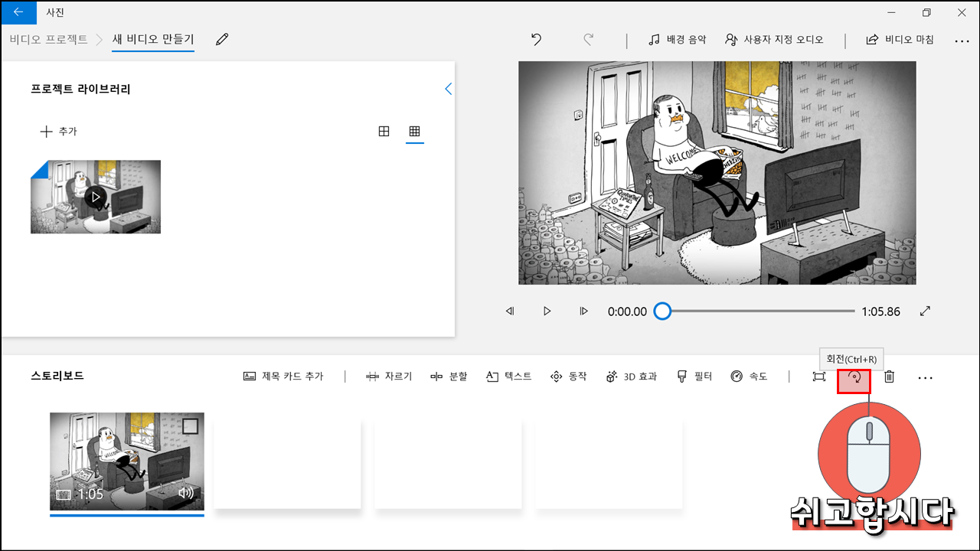The height and width of the screenshot is (551, 980).
Task: Click the clip volume speaker icon
Action: tap(186, 494)
